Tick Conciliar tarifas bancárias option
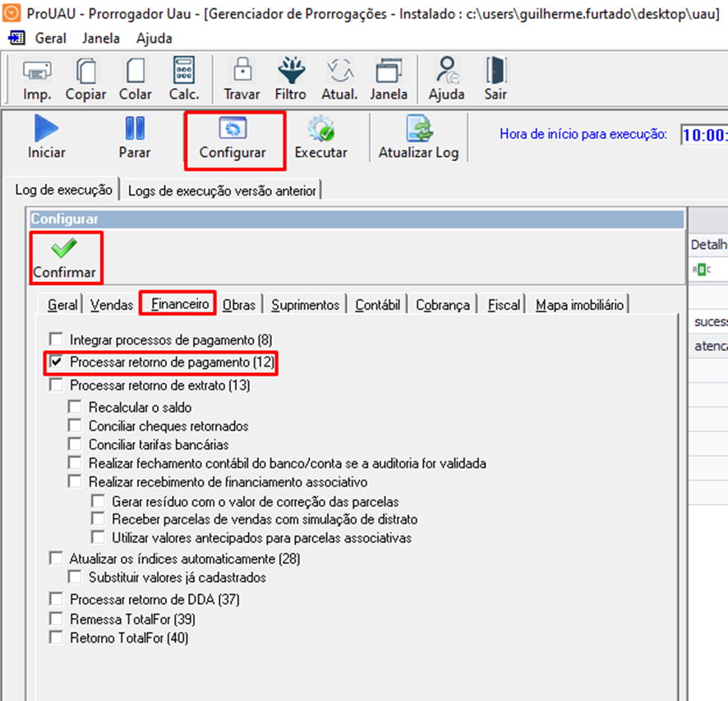Viewport: 728px width, 701px height. (x=75, y=445)
